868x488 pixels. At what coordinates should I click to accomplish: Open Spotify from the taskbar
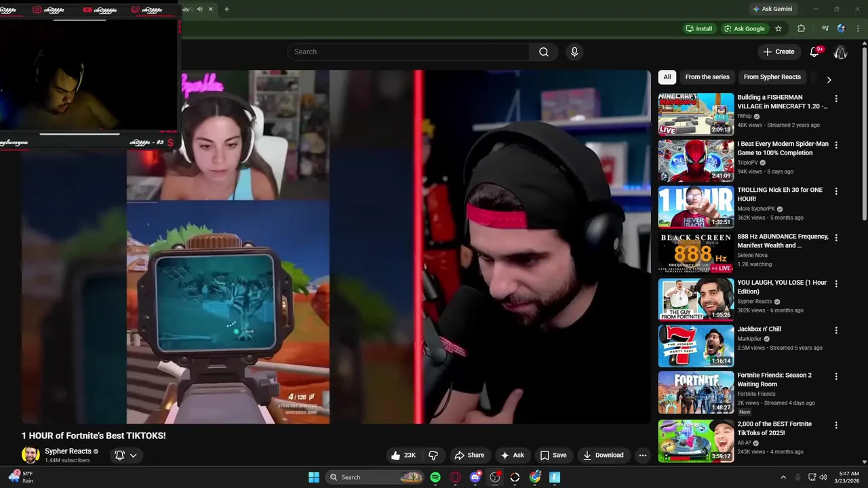tap(435, 477)
